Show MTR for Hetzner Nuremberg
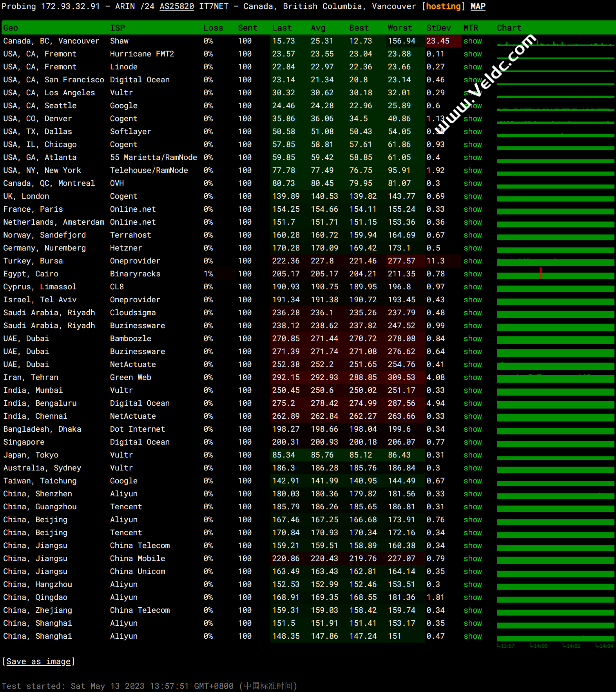Image resolution: width=616 pixels, height=692 pixels. coord(473,248)
